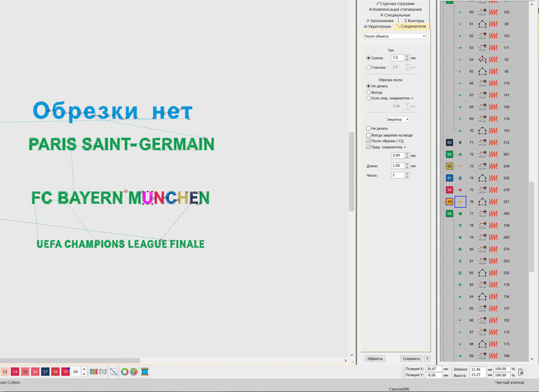This screenshot has height=392, width=539.
Task: Click the node shape icon in row 88
Action: 482,344
